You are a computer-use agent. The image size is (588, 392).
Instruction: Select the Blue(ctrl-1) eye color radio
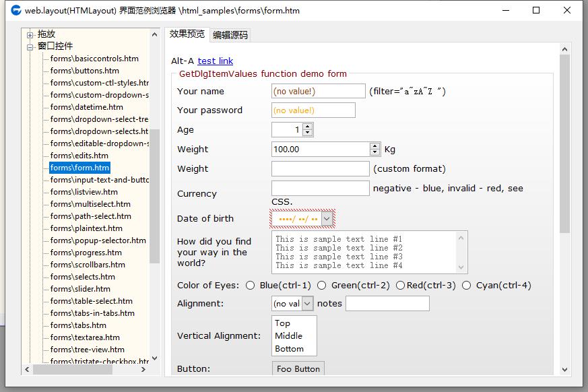coord(251,286)
